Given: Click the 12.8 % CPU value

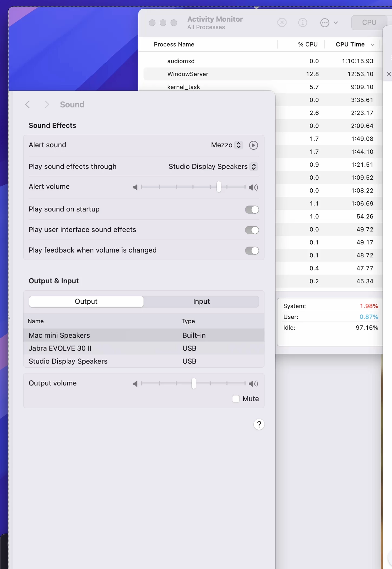Looking at the screenshot, I should 312,74.
